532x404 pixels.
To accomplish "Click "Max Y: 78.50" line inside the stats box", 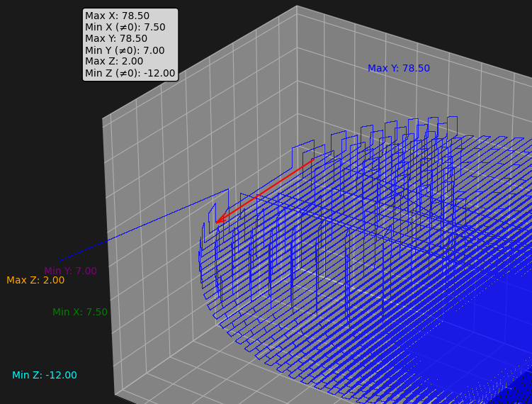I will click(x=116, y=39).
